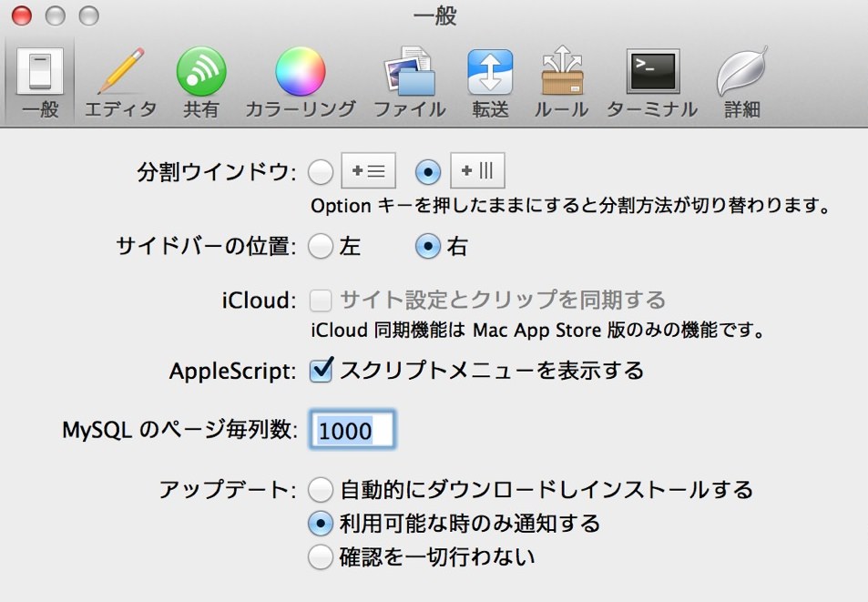Close the preferences window with red button
Viewport: 868px width, 602px height.
[22, 15]
